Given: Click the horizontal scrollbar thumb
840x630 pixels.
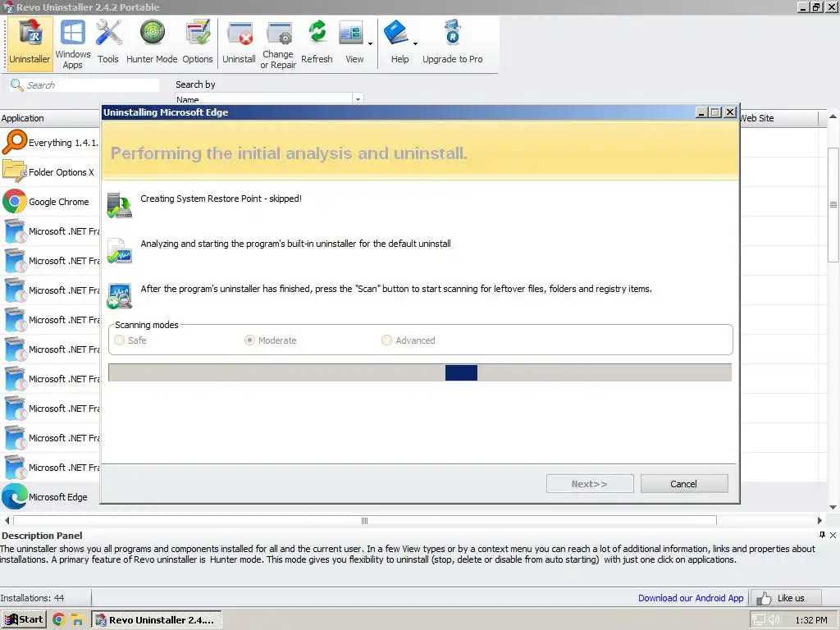Looking at the screenshot, I should pyautogui.click(x=365, y=520).
